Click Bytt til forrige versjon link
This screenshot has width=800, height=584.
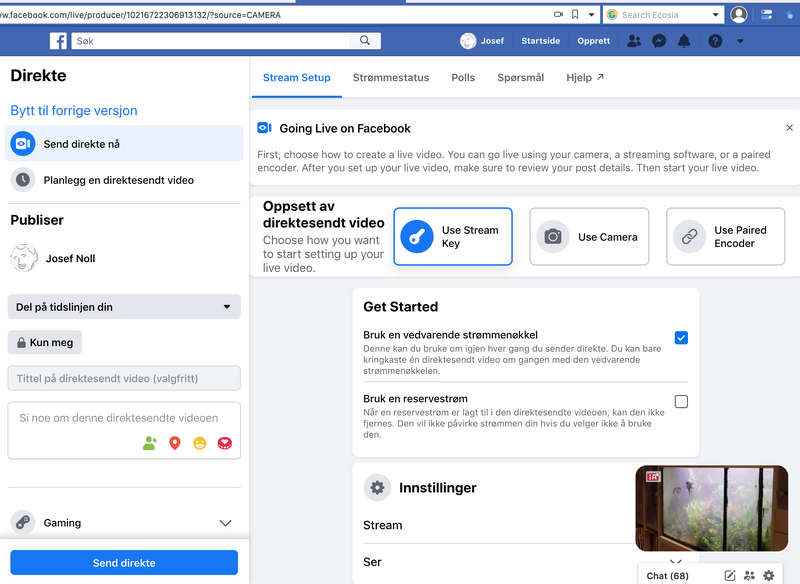click(x=74, y=111)
